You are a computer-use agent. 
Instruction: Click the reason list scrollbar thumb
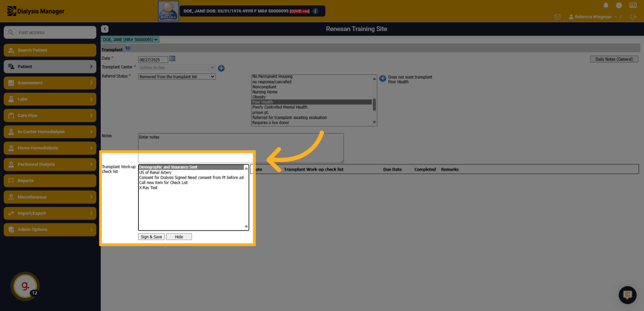click(374, 105)
